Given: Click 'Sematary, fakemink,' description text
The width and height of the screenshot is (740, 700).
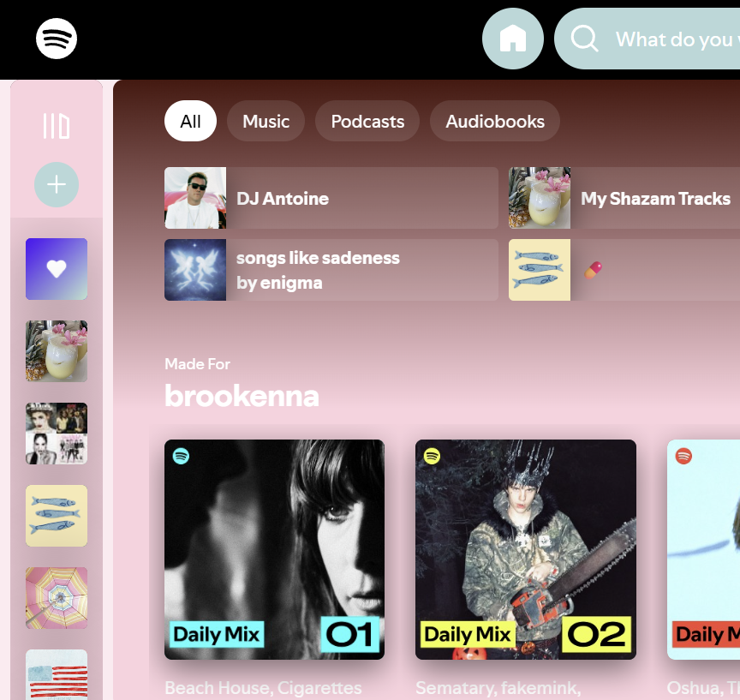Looking at the screenshot, I should [x=498, y=688].
